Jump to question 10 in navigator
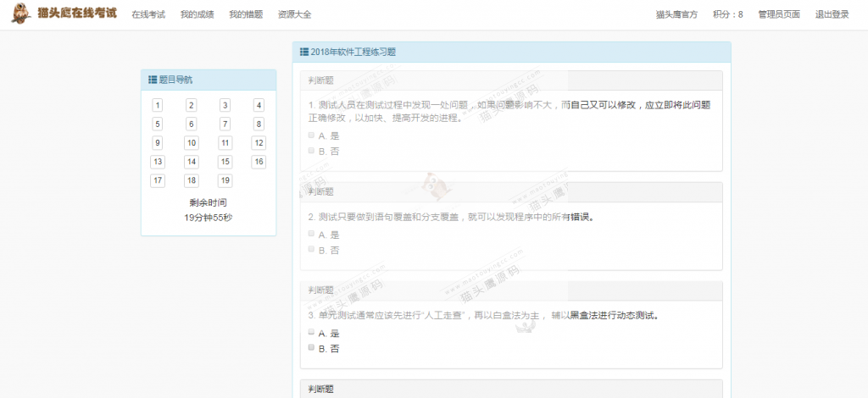 click(x=191, y=142)
